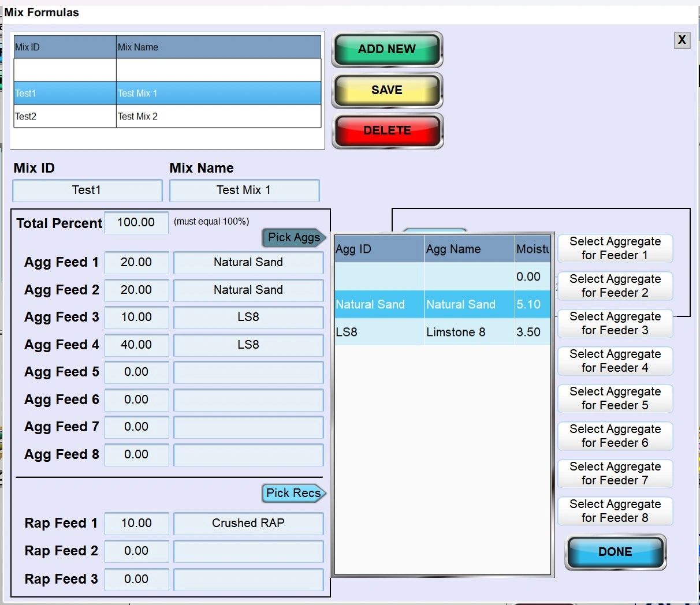Screen dimensions: 700x605
Task: Focus the Rap Feed 1 percent field
Action: (136, 524)
